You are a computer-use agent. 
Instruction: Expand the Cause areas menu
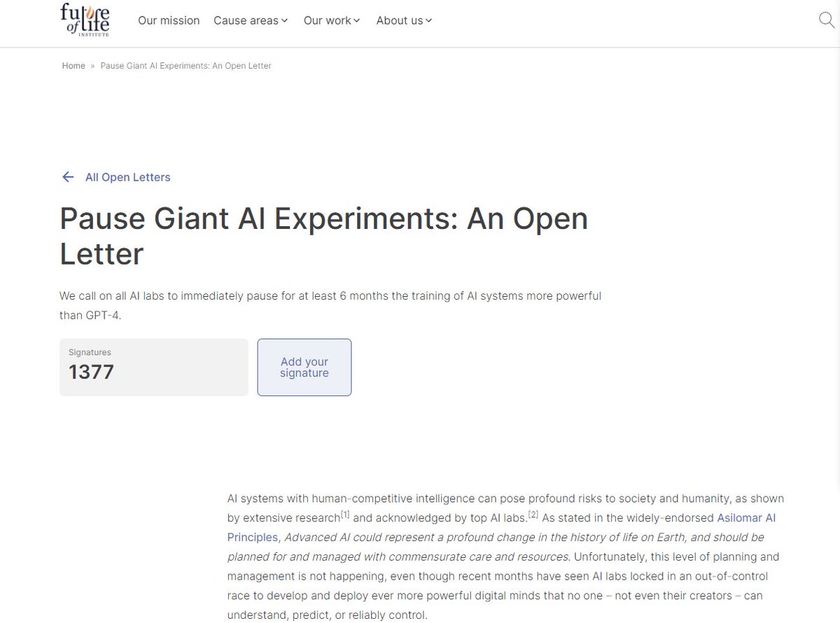[x=251, y=20]
